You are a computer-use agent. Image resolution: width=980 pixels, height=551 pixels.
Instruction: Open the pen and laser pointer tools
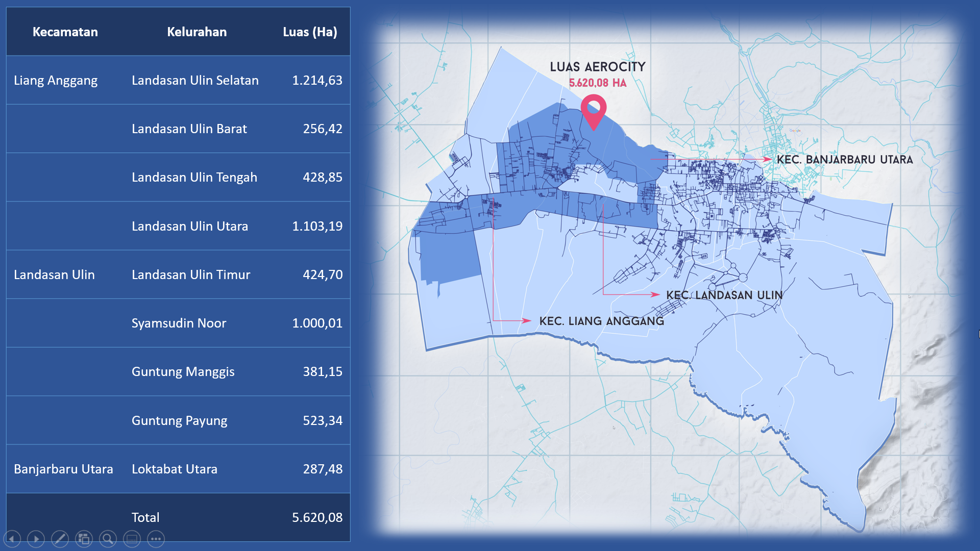click(60, 539)
